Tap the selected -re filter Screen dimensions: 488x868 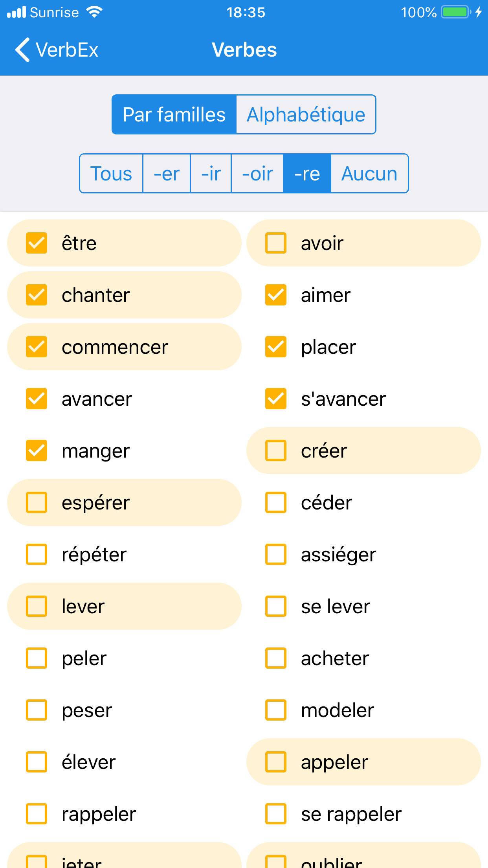coord(307,174)
